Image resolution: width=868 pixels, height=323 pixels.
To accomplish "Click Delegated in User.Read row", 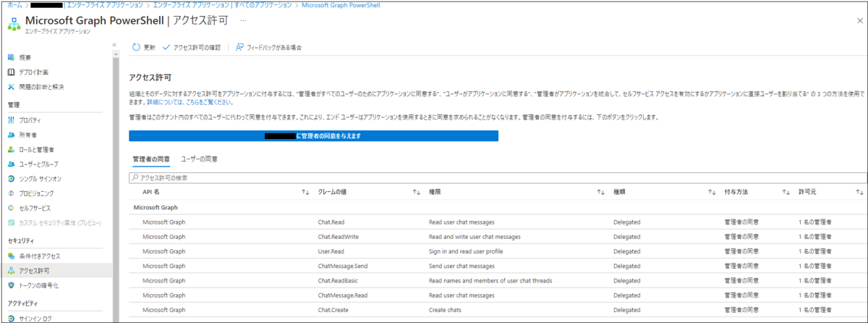I will point(626,251).
